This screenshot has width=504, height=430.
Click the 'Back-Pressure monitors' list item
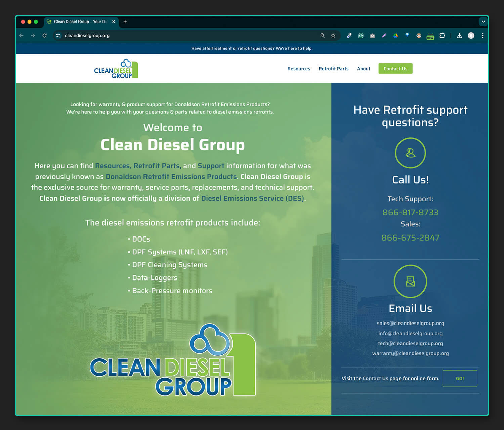[x=172, y=291]
